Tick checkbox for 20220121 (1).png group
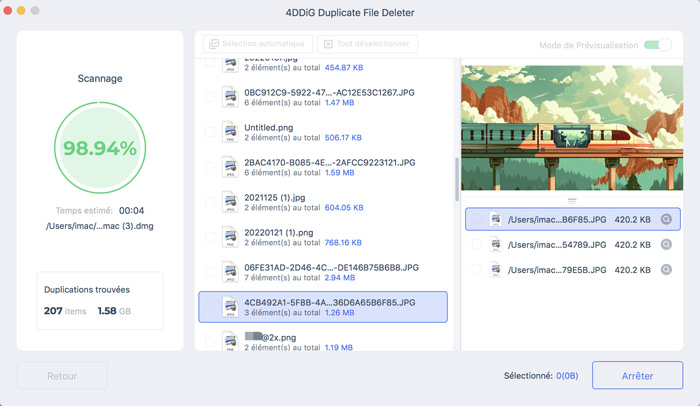The height and width of the screenshot is (406, 700). (209, 237)
